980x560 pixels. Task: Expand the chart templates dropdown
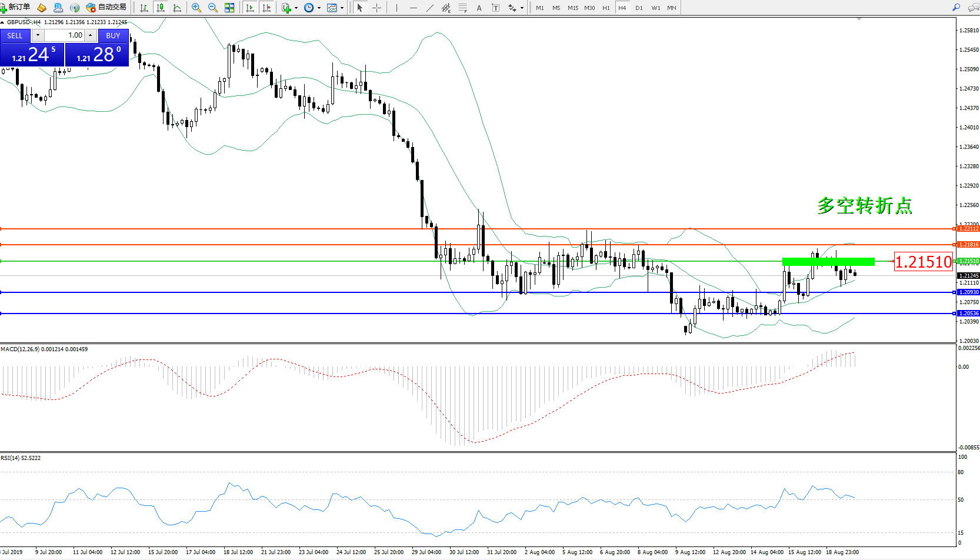tap(342, 8)
